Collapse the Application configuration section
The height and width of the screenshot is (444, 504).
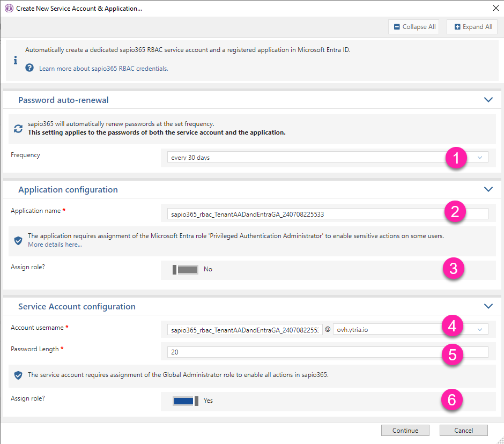(x=488, y=189)
